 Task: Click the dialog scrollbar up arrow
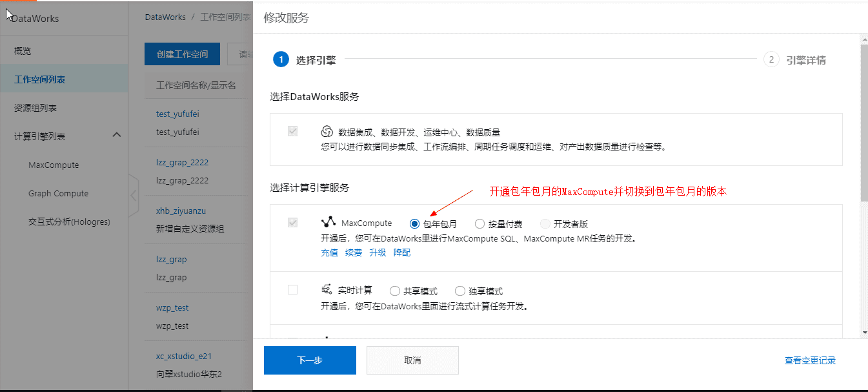864,40
